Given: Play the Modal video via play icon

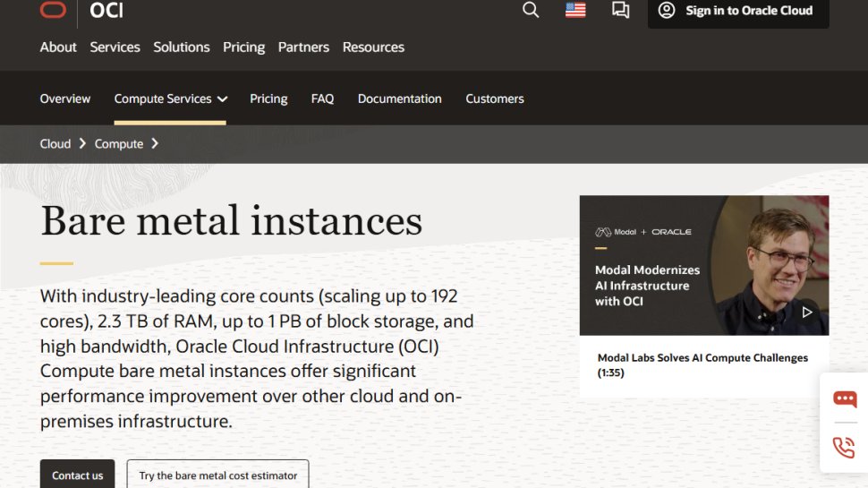Looking at the screenshot, I should (807, 312).
